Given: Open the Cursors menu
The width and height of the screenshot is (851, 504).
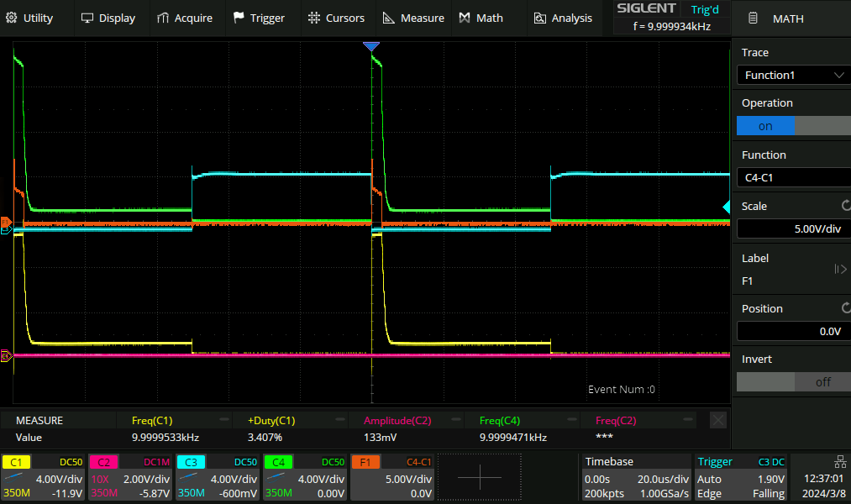Looking at the screenshot, I should point(336,18).
